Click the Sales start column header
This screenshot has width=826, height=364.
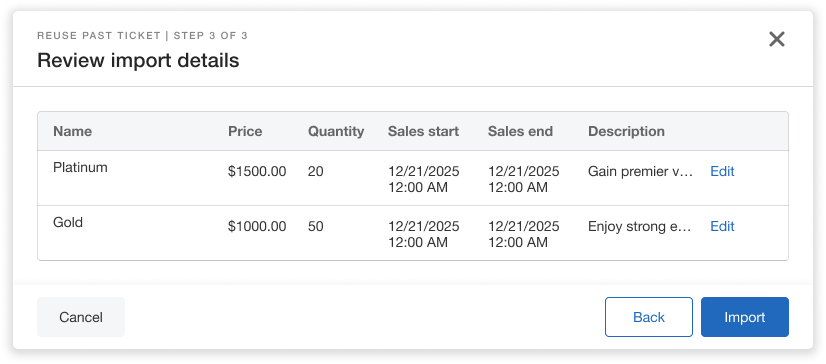tap(424, 131)
